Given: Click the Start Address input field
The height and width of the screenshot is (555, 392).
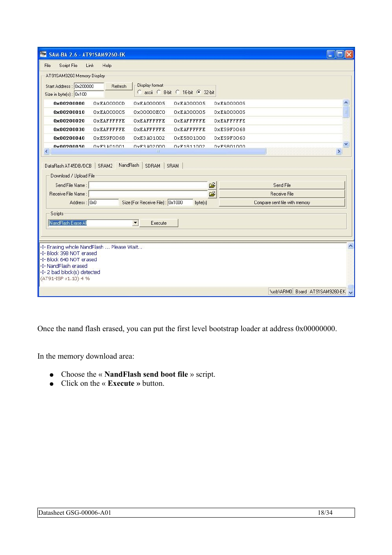Looking at the screenshot, I should pyautogui.click(x=89, y=86).
